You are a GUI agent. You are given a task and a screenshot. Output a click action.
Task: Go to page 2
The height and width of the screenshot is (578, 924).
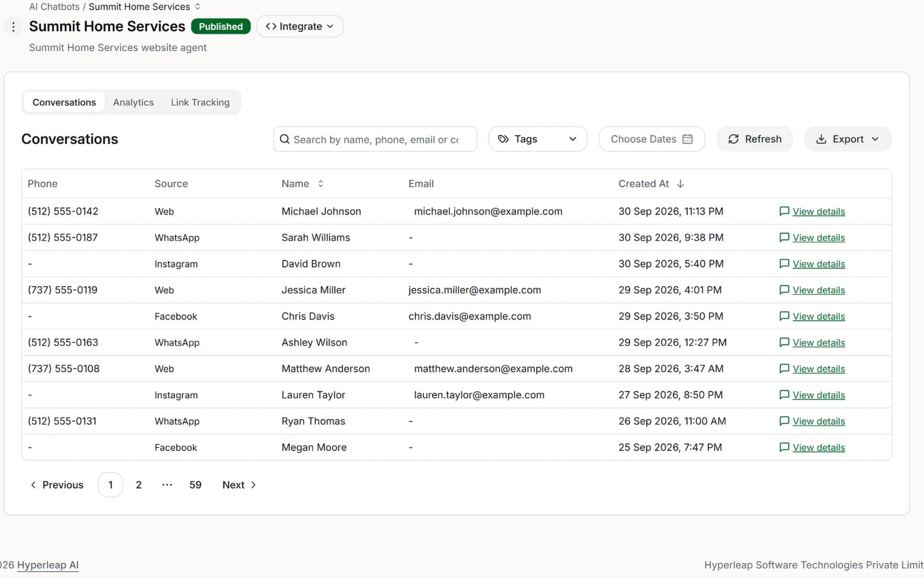[x=139, y=485]
